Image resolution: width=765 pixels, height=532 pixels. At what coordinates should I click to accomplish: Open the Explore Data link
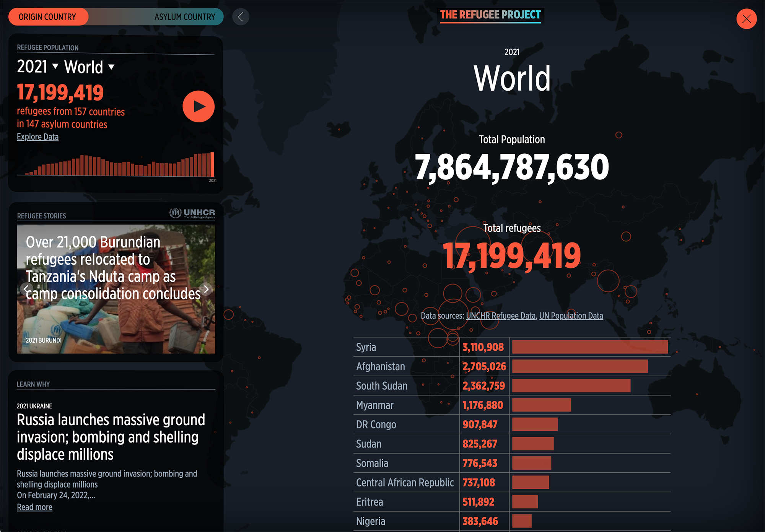point(37,137)
